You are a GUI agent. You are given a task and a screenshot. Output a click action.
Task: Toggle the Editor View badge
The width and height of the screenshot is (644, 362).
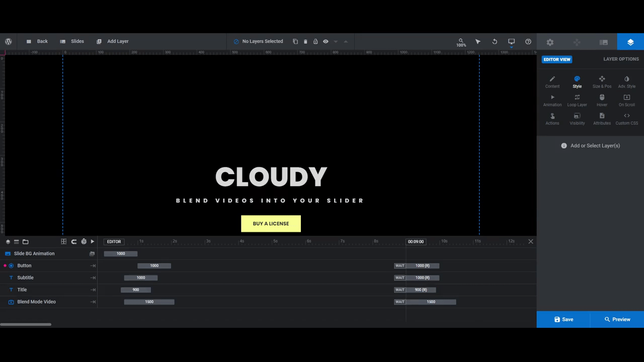tap(556, 59)
